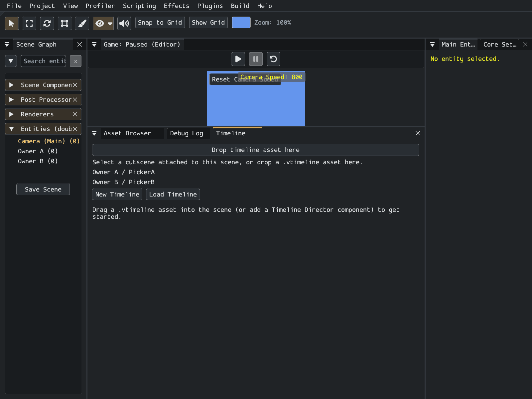Select the arrow pointer tool
532x399 pixels.
12,23
